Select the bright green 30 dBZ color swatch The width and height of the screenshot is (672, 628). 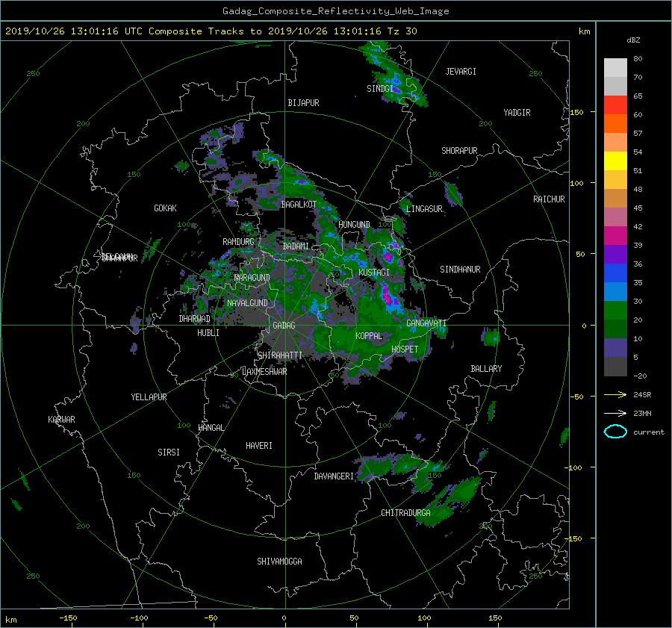point(615,310)
